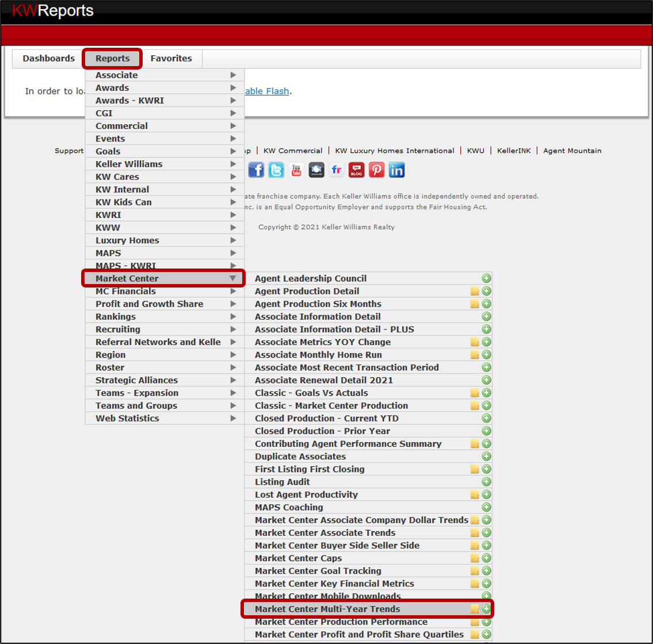Click green plus icon for Listing Audit

click(486, 482)
